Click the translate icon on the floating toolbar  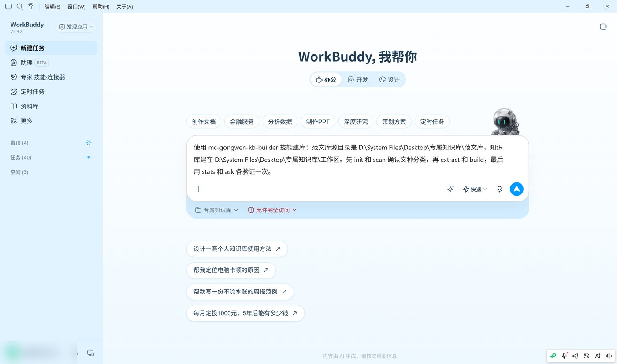[587, 356]
